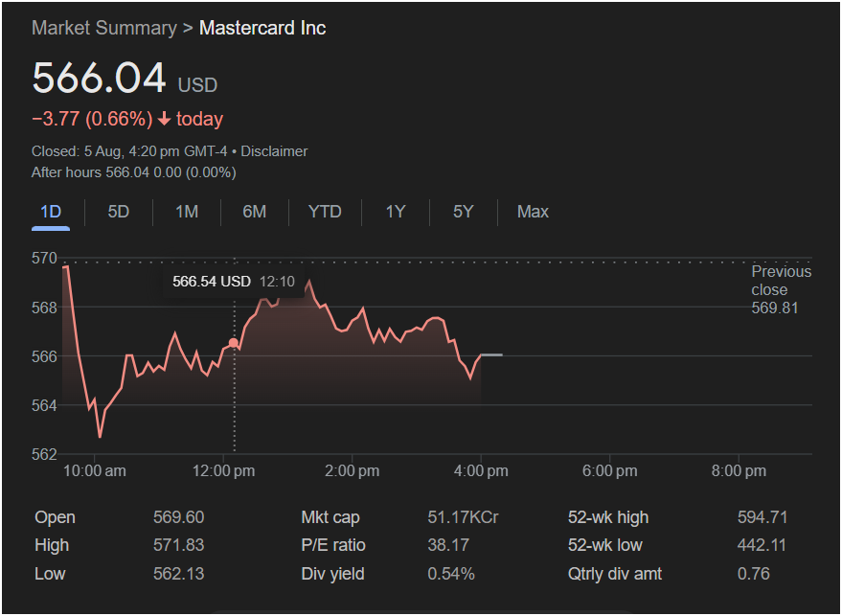Click the Mkt cap label
The image size is (842, 616).
tap(330, 517)
